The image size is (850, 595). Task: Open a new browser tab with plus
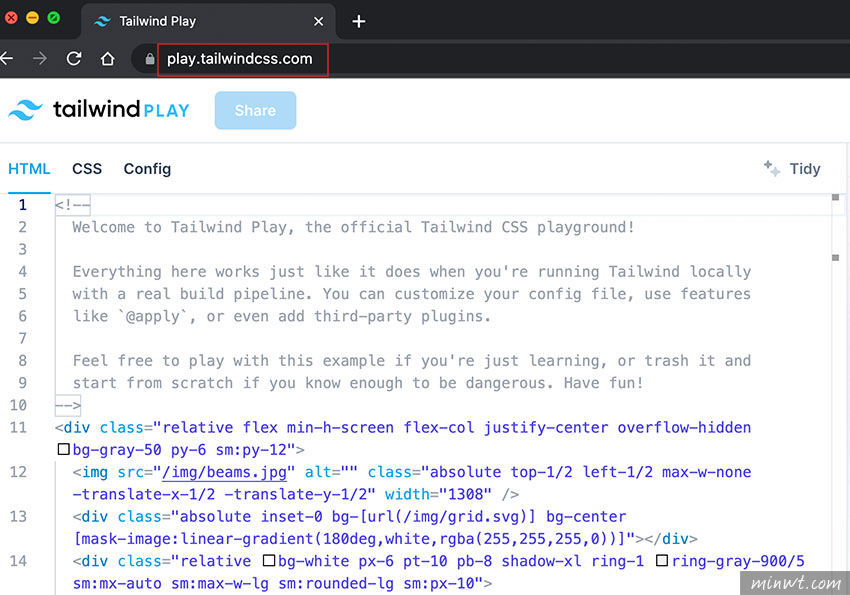(x=358, y=22)
